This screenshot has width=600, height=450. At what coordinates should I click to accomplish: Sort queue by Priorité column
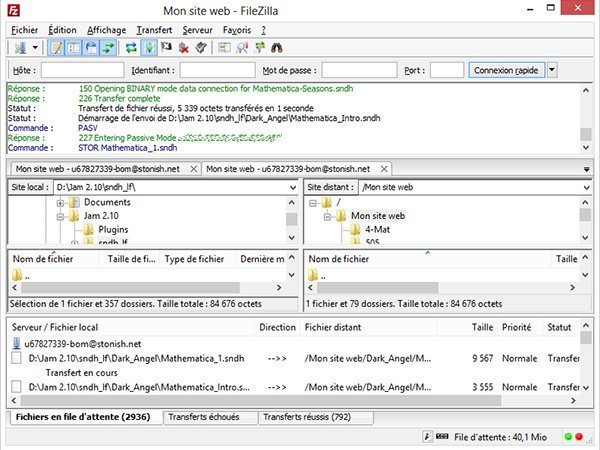(x=517, y=327)
